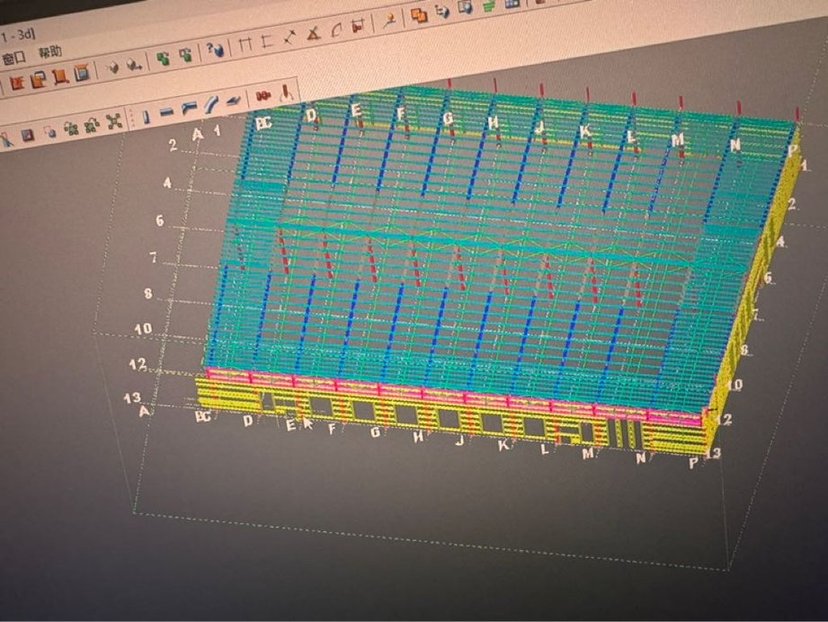Viewport: 828px width, 622px height.
Task: Click the green Move objects icon
Action: tap(186, 55)
